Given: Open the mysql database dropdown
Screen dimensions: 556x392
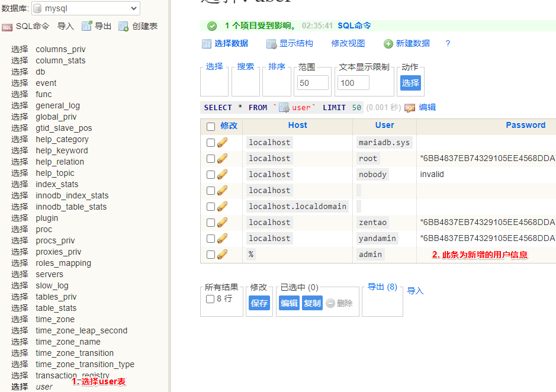Looking at the screenshot, I should 85,8.
